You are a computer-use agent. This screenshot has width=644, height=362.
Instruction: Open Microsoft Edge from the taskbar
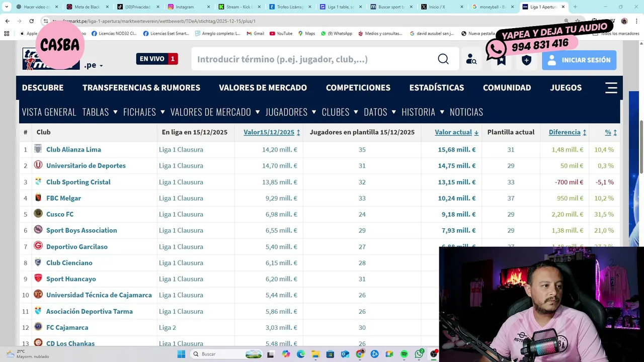[301, 354]
